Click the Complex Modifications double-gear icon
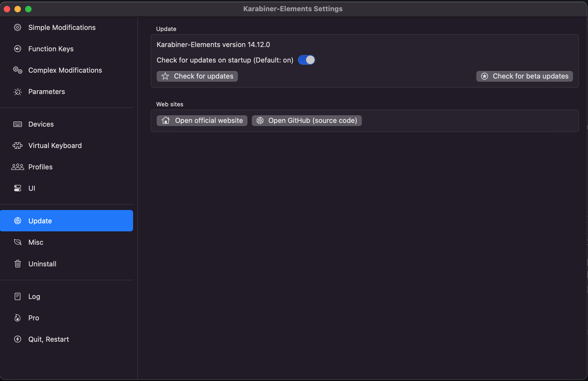This screenshot has width=588, height=381. 18,70
